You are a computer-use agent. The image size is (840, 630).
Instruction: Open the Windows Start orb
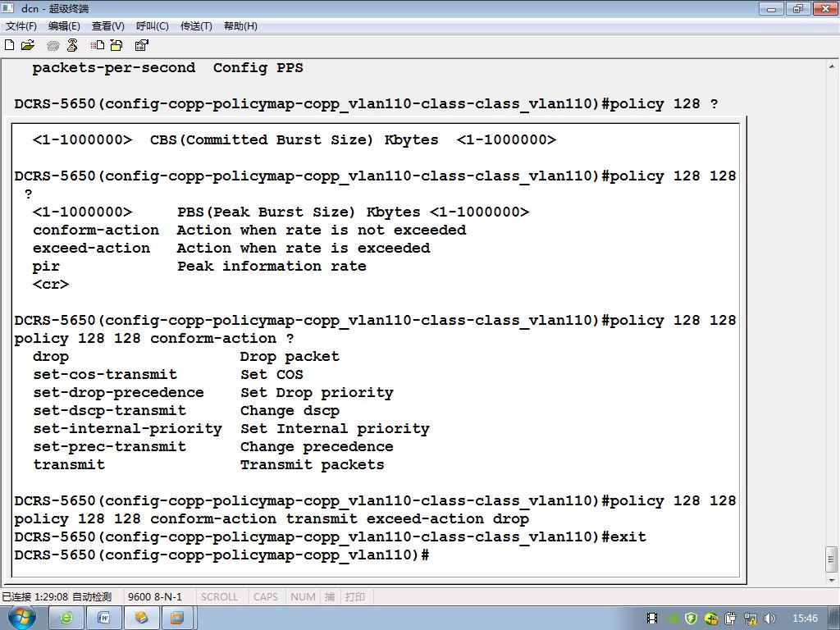pos(22,618)
